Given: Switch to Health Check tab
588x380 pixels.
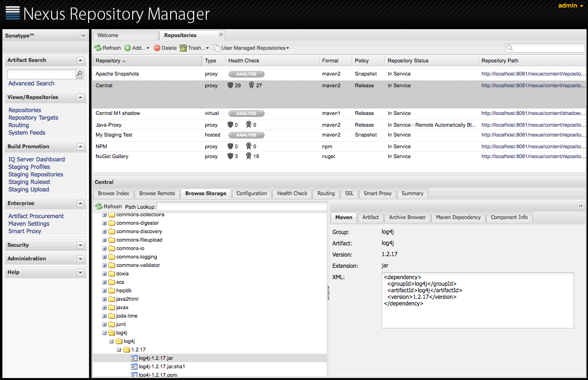Looking at the screenshot, I should pyautogui.click(x=292, y=193).
